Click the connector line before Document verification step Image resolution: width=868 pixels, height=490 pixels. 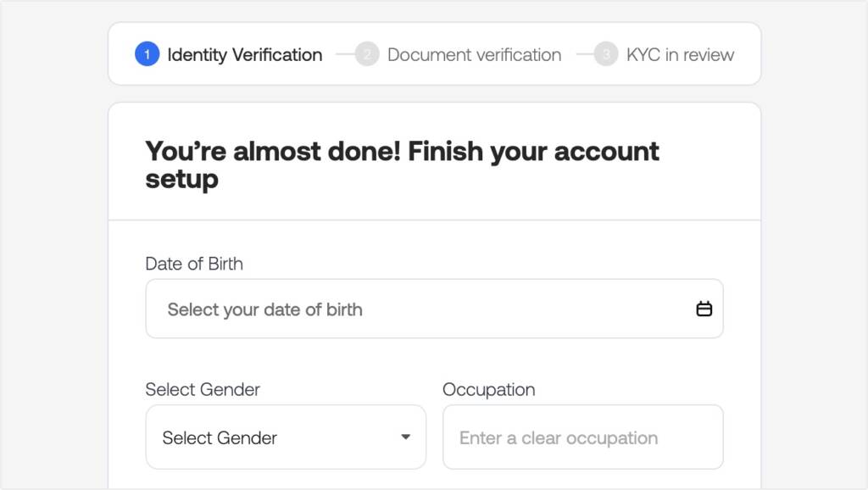[x=346, y=54]
